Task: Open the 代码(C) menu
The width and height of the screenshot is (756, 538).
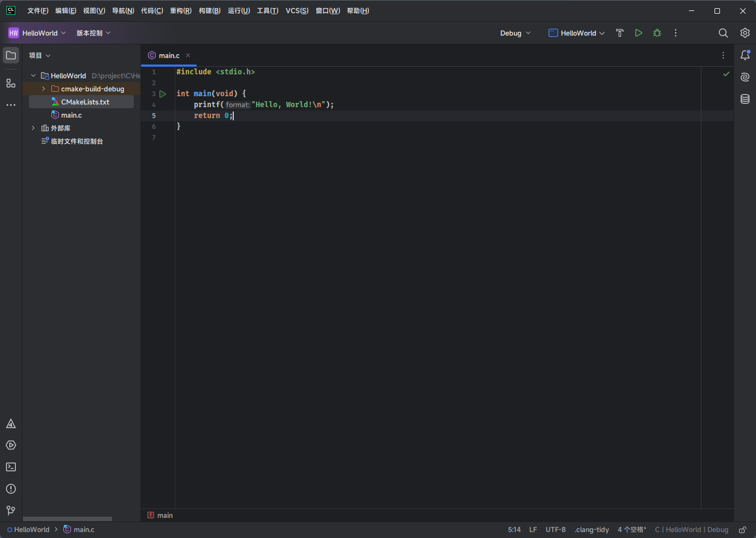Action: (152, 11)
